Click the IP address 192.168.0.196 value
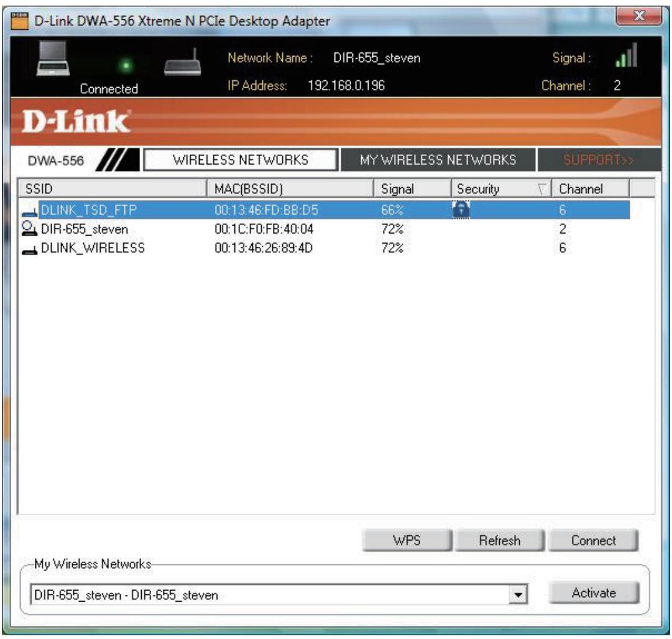Viewport: 672px width, 639px height. click(346, 86)
